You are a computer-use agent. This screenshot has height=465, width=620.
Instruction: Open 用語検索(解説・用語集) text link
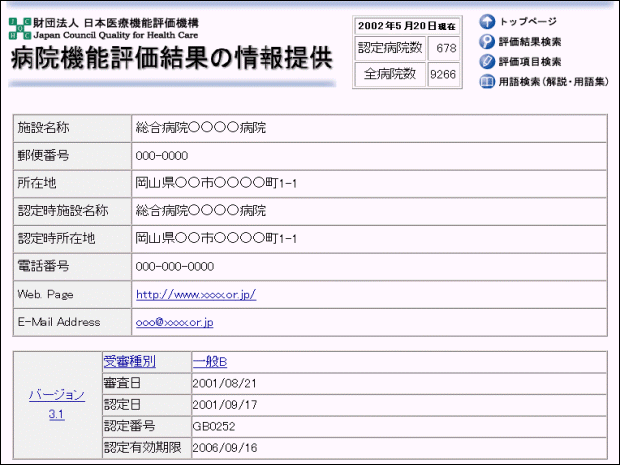coord(553,81)
